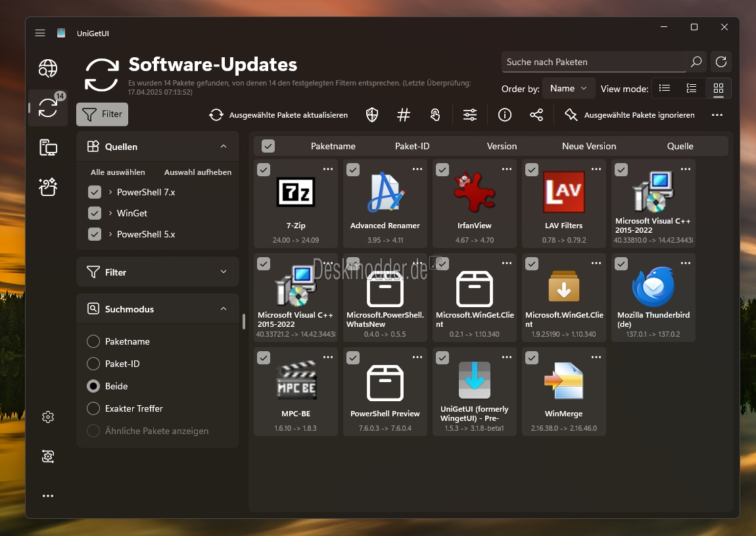The height and width of the screenshot is (536, 756).
Task: Click the skip hash check icon
Action: click(404, 115)
